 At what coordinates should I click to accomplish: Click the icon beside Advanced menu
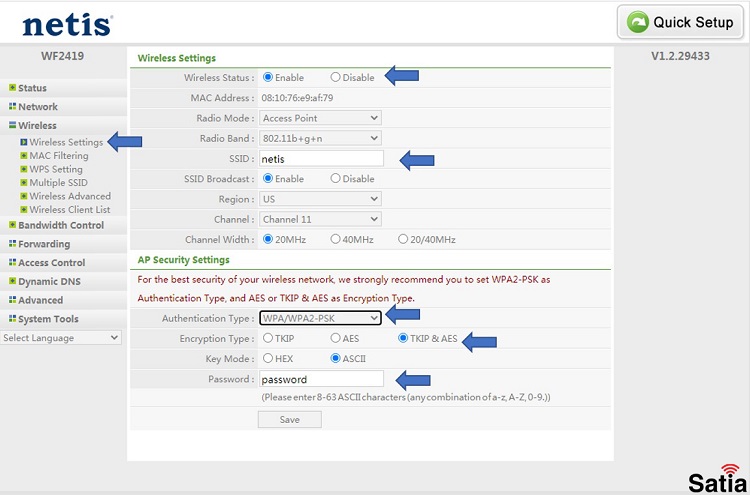coord(12,300)
